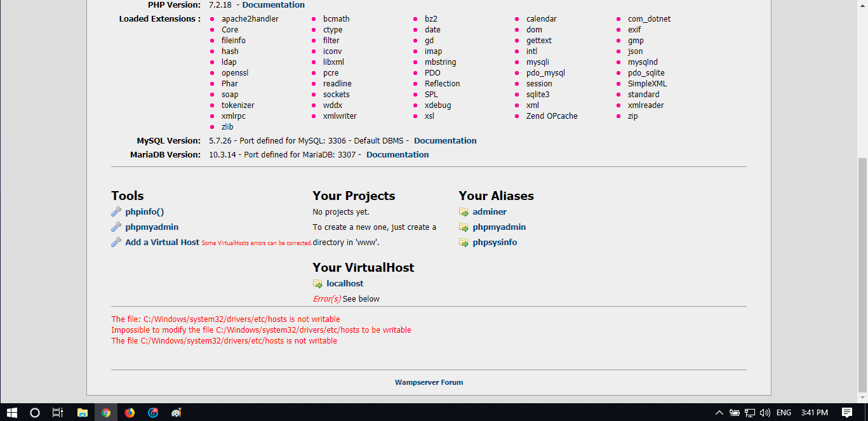Open the phpsysinfo alias link

495,243
